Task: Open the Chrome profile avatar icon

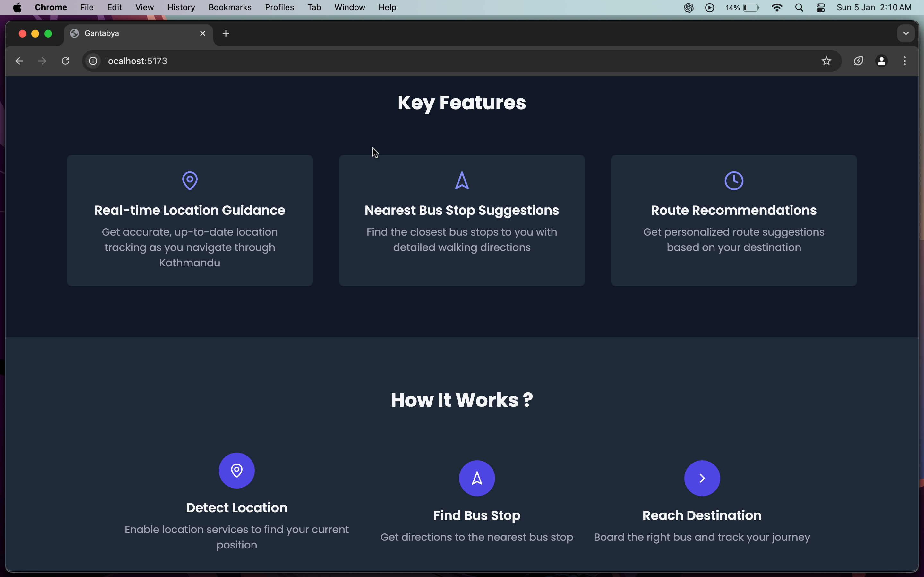Action: tap(881, 61)
